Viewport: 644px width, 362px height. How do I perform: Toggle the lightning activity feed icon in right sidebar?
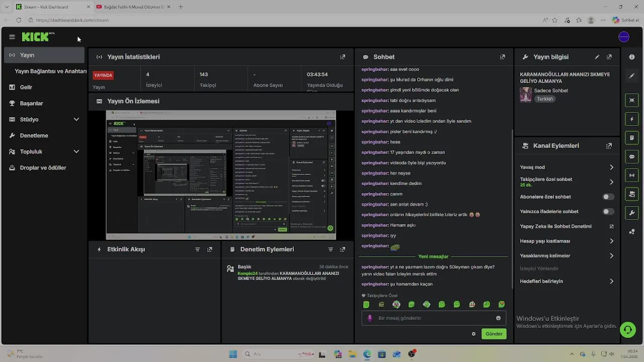coord(632,119)
